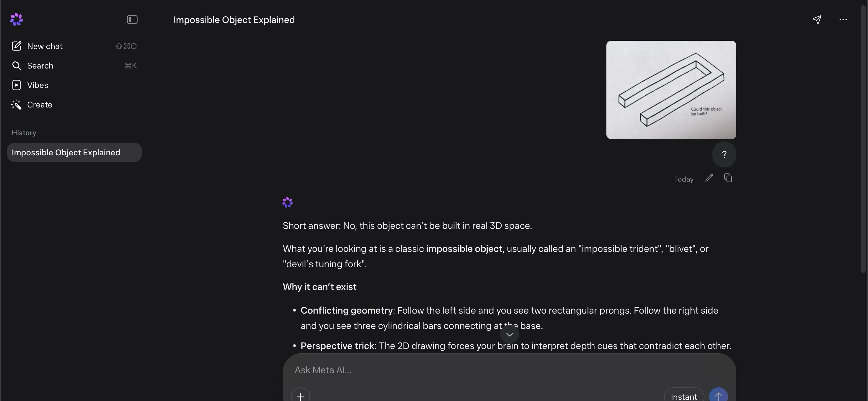The height and width of the screenshot is (401, 868).
Task: Toggle the sidebar collapse panel icon
Action: 132,19
